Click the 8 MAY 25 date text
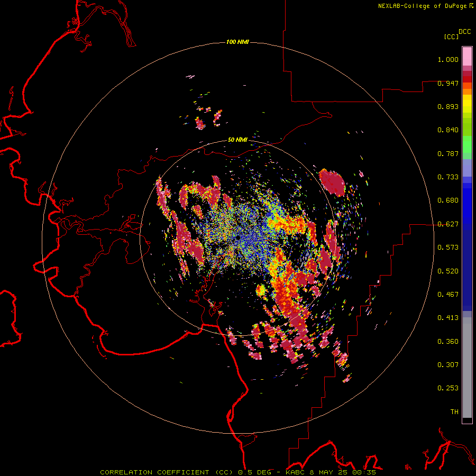The image size is (476, 476). tap(329, 472)
